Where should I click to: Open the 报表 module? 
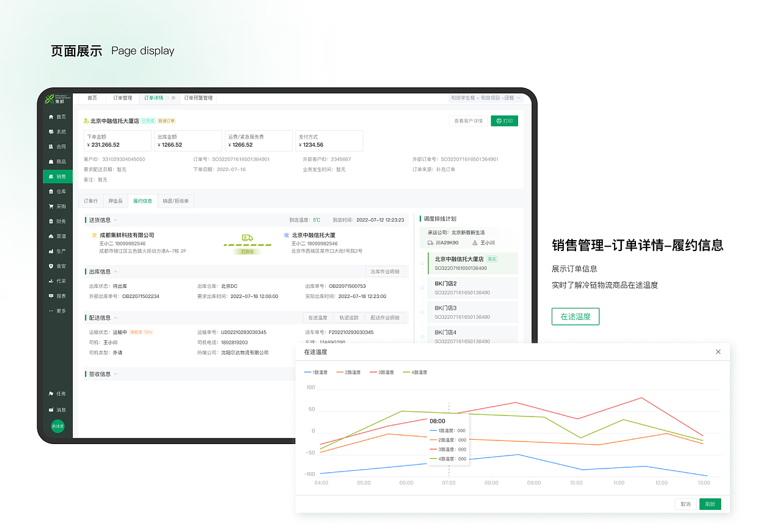(58, 295)
